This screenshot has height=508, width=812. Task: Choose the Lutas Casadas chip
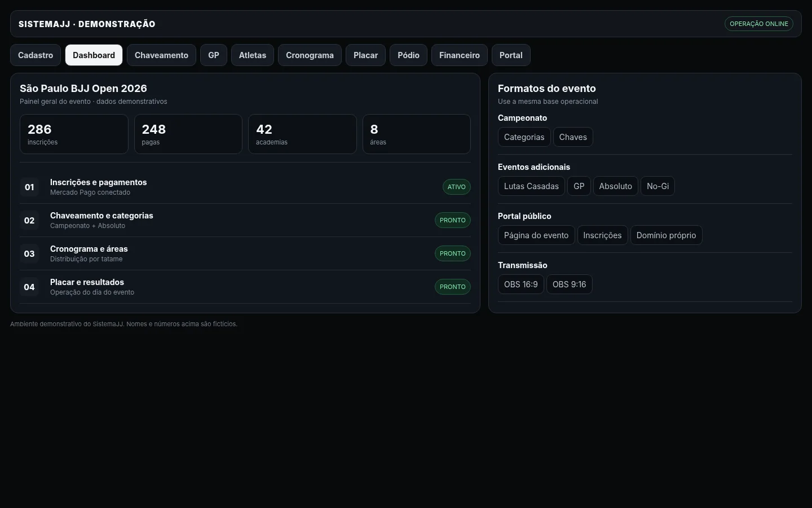click(x=531, y=186)
